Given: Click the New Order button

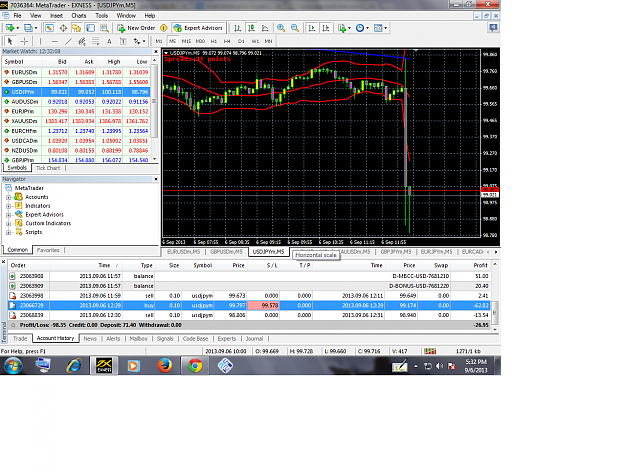Looking at the screenshot, I should 136,28.
